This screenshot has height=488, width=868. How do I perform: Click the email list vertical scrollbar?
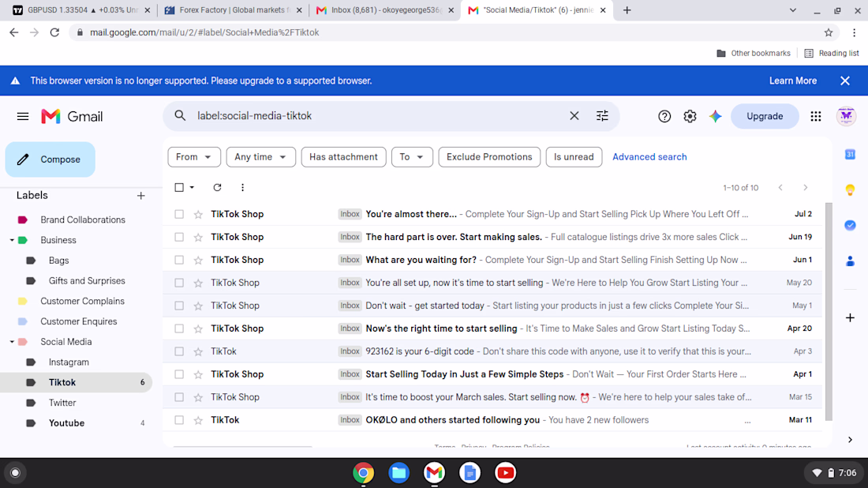point(828,311)
